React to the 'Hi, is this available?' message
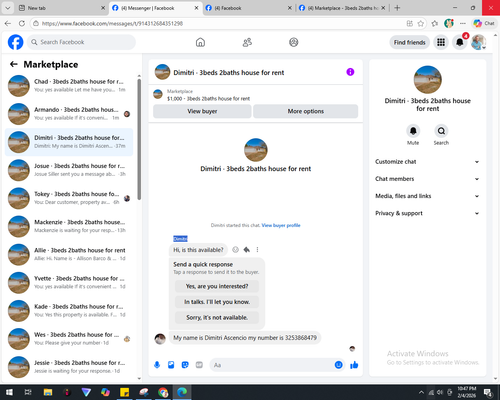This screenshot has width=500, height=400. (x=235, y=250)
